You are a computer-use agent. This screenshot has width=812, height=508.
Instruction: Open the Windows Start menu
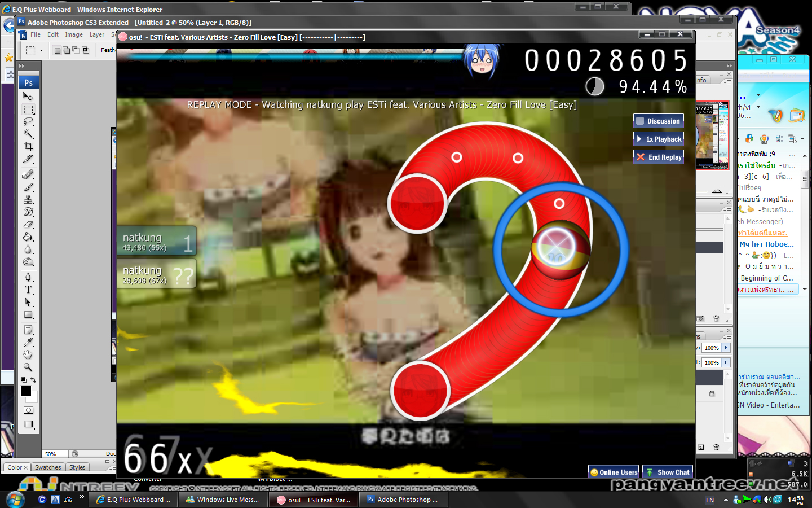point(15,500)
